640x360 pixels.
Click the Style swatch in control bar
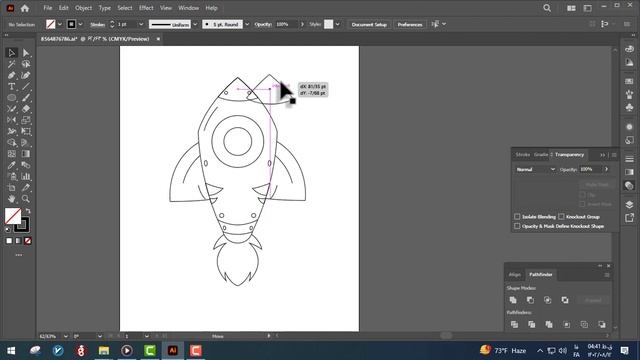pos(329,24)
